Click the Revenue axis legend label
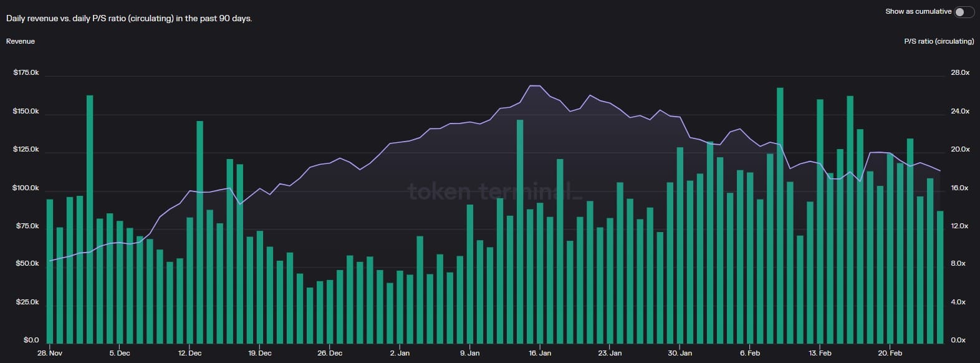The image size is (980, 363). [21, 41]
